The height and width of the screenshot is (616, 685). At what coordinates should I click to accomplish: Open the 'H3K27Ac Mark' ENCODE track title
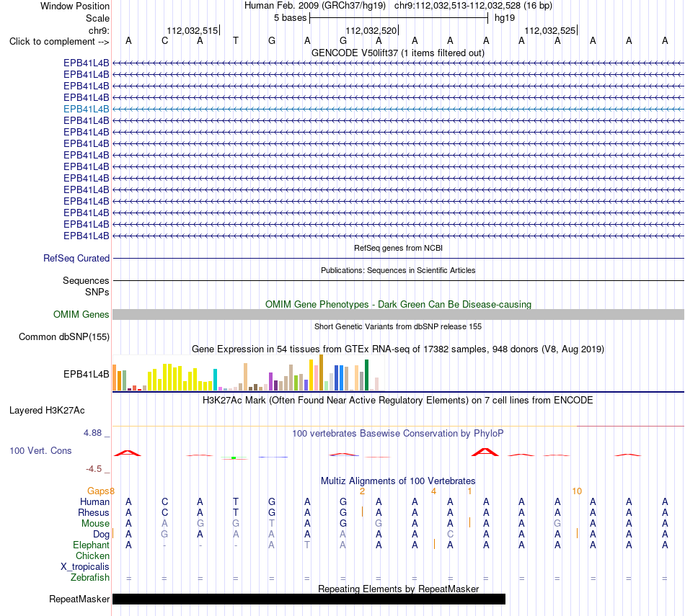tap(398, 401)
